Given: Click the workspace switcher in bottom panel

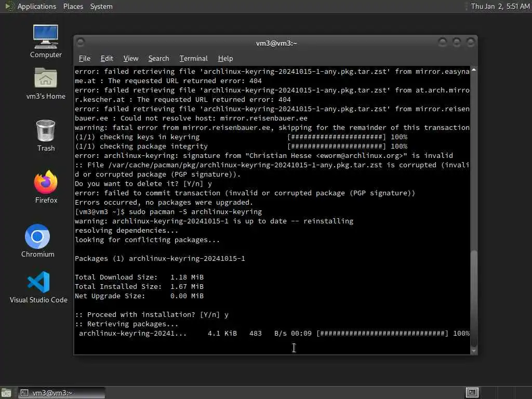Looking at the screenshot, I should pos(472,393).
